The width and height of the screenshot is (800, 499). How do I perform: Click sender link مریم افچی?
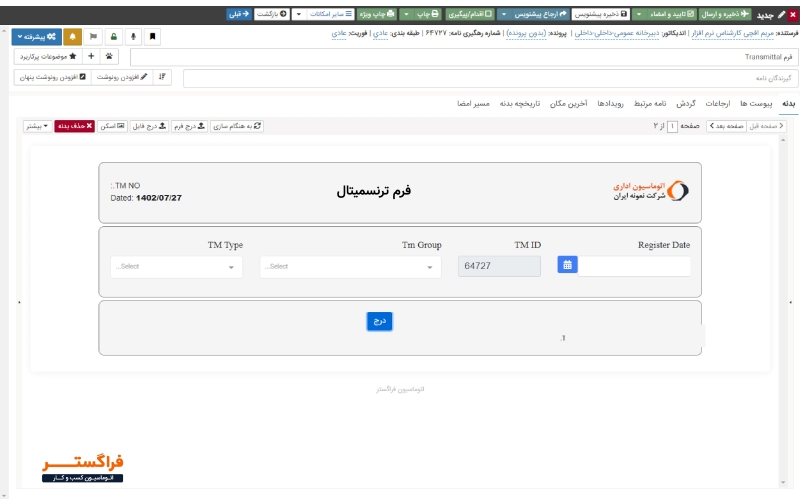point(732,33)
